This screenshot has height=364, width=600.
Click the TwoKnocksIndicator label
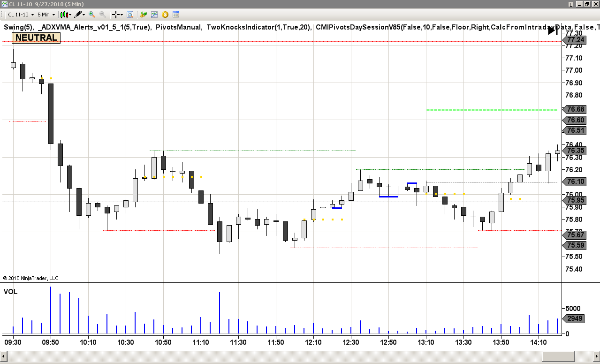pos(259,27)
